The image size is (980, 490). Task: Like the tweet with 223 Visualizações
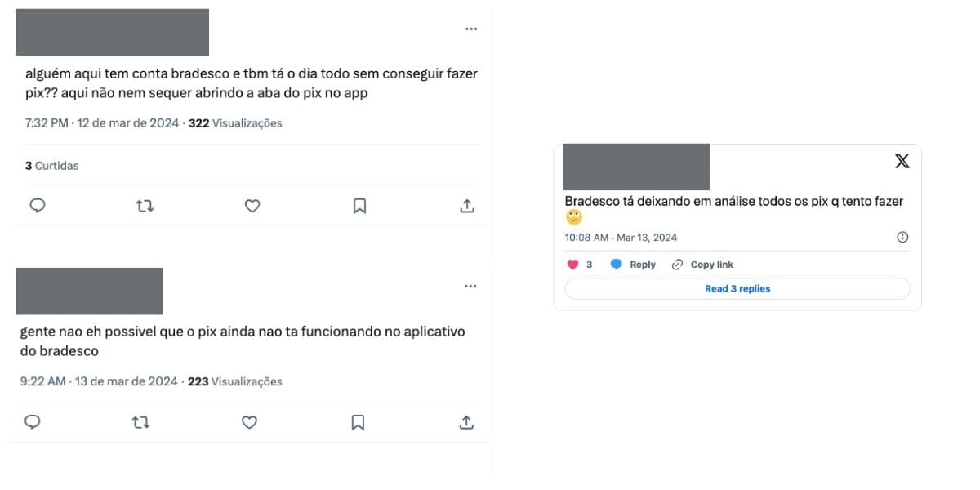click(x=250, y=422)
